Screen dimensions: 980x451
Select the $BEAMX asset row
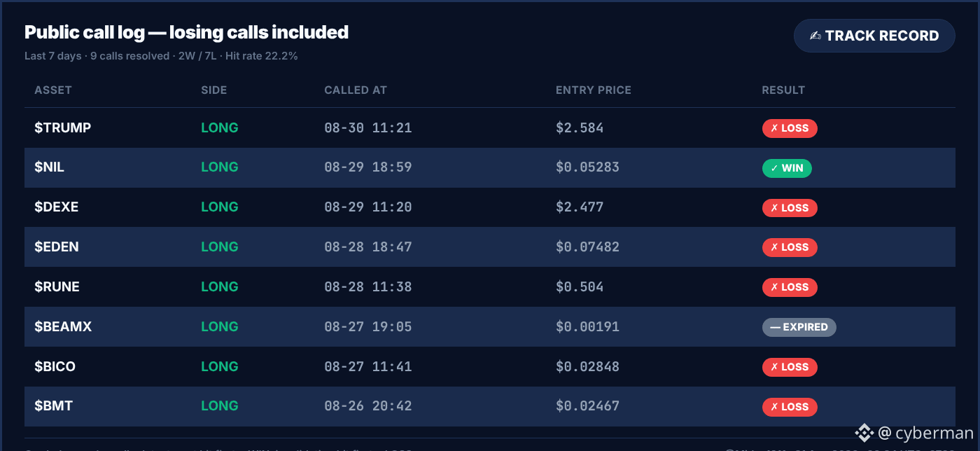tap(490, 326)
